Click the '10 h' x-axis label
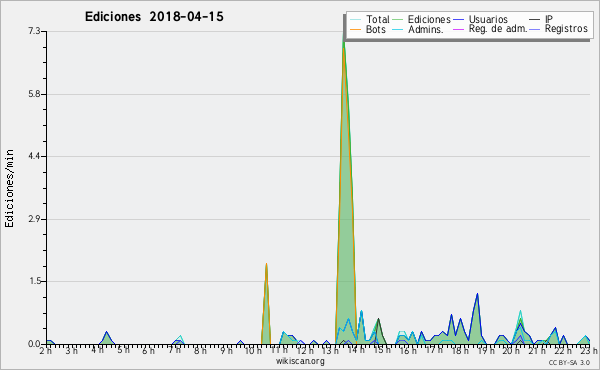Image resolution: width=600 pixels, height=370 pixels. click(x=253, y=350)
